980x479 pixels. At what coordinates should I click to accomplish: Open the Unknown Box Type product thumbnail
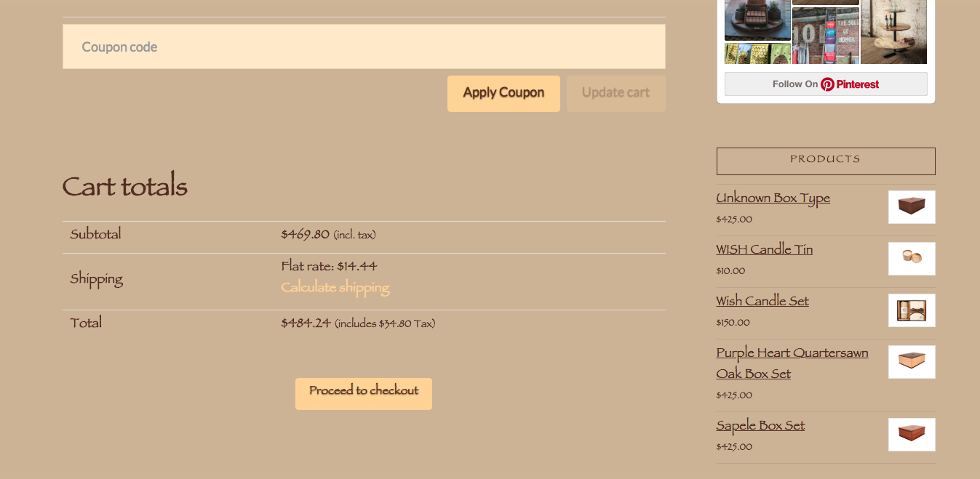point(911,207)
